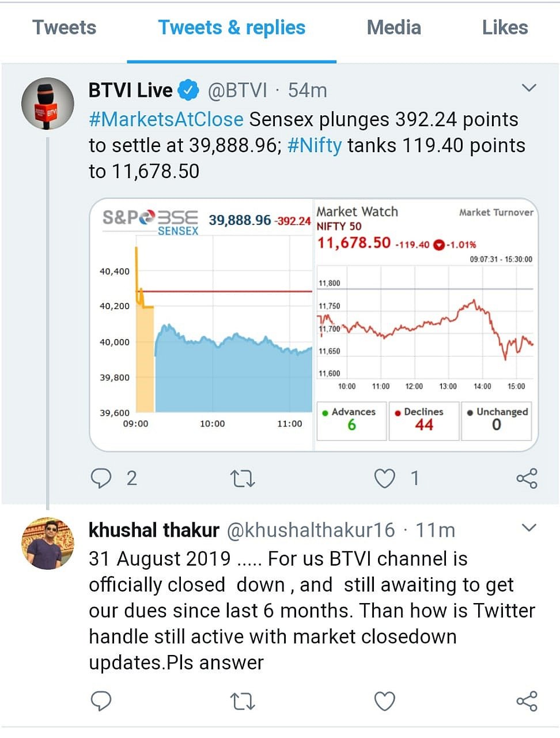This screenshot has height=738, width=560.
Task: Like khushal thakur's reply
Action: pos(385,702)
